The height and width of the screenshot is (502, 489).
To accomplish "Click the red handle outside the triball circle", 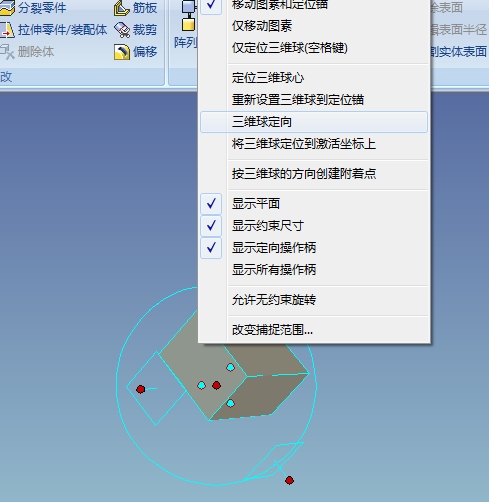I will [289, 480].
